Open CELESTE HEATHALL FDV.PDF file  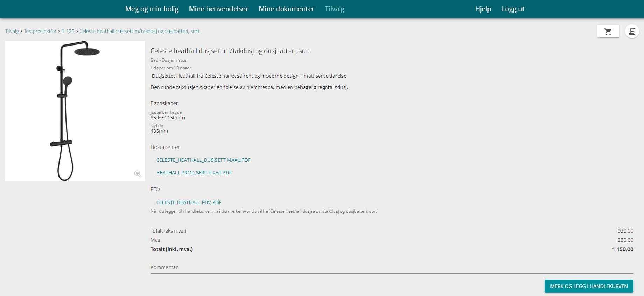(189, 202)
